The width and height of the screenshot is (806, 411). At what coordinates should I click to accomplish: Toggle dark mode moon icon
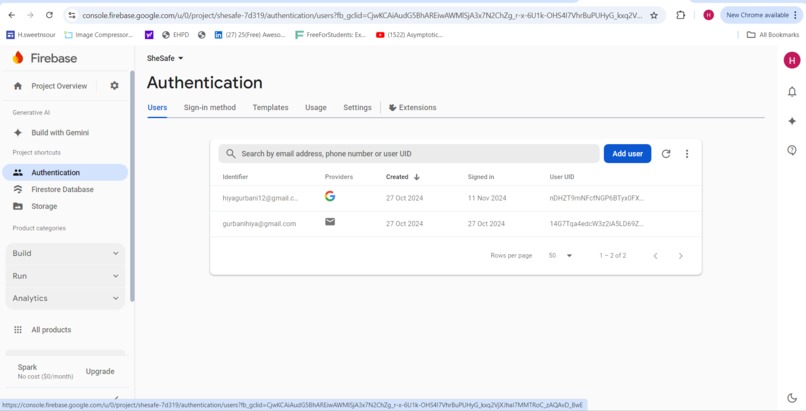[x=792, y=398]
